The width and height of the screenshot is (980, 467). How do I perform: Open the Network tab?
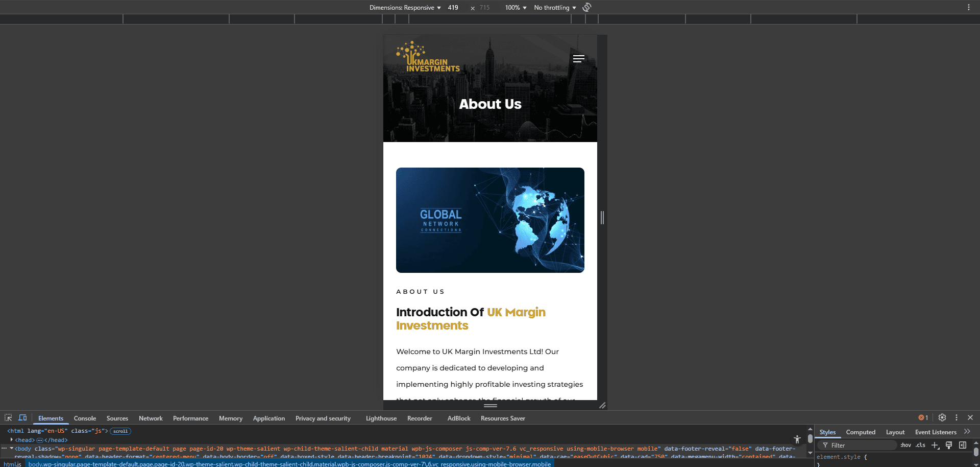point(151,418)
